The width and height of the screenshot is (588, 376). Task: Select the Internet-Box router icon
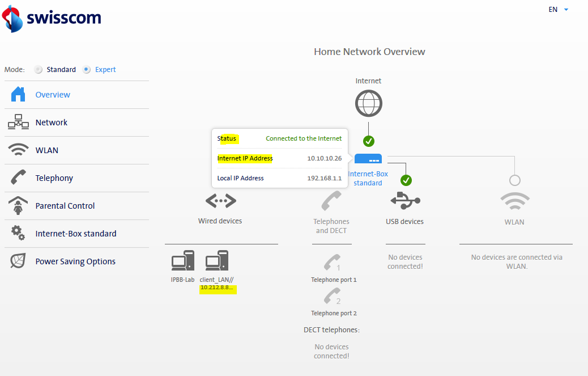click(368, 159)
